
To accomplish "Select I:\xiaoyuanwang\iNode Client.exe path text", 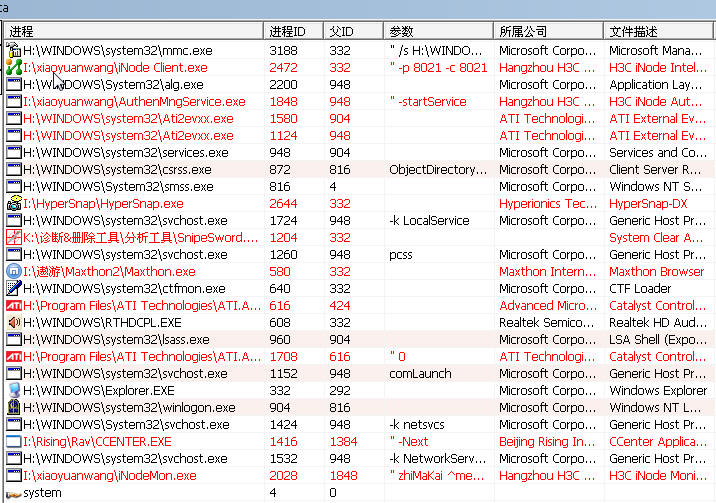I will (x=115, y=68).
